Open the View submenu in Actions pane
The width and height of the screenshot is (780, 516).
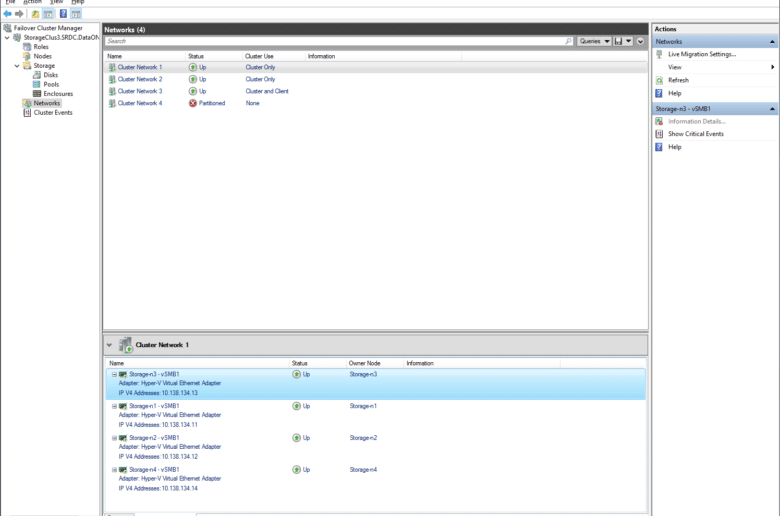click(715, 67)
